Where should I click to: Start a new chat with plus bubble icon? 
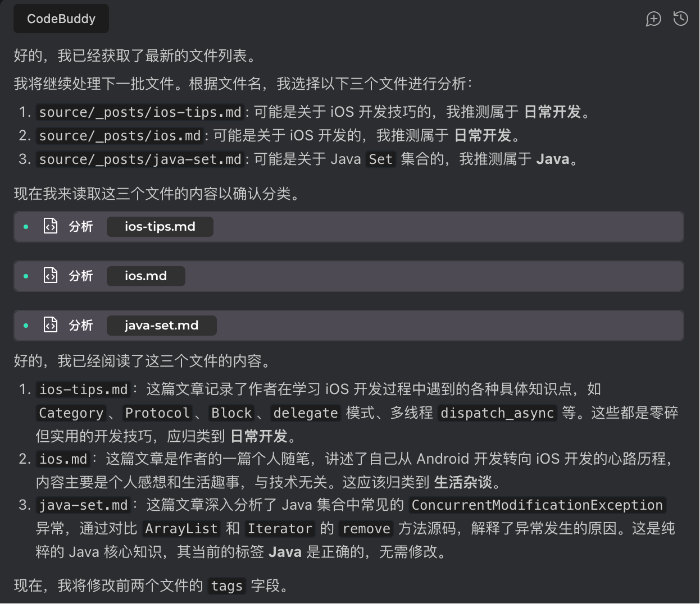[x=653, y=19]
